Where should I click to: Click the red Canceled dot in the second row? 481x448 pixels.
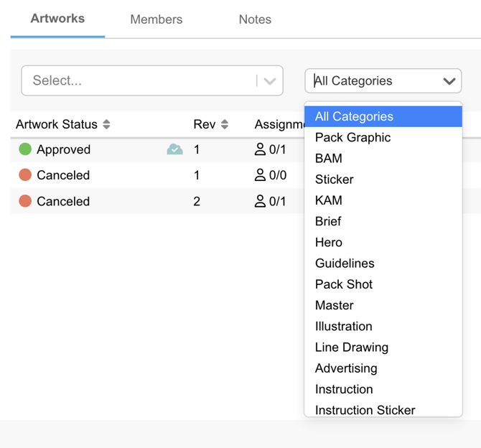tap(25, 175)
